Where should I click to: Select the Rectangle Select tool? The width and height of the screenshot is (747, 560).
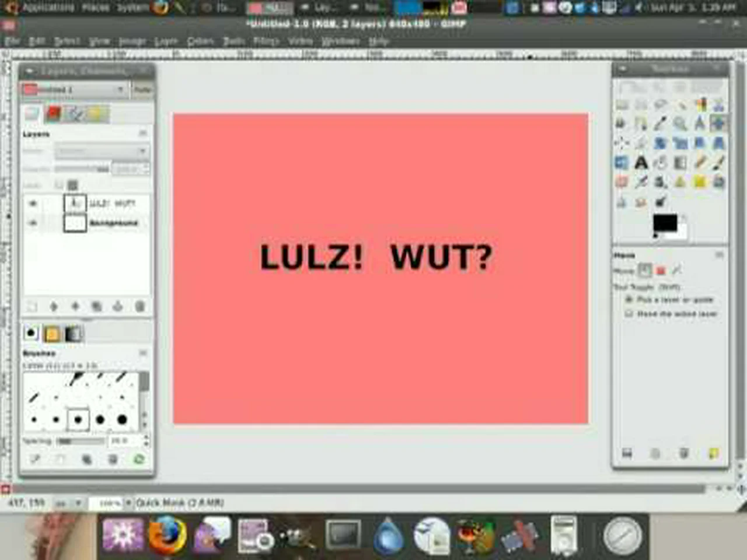pos(622,105)
